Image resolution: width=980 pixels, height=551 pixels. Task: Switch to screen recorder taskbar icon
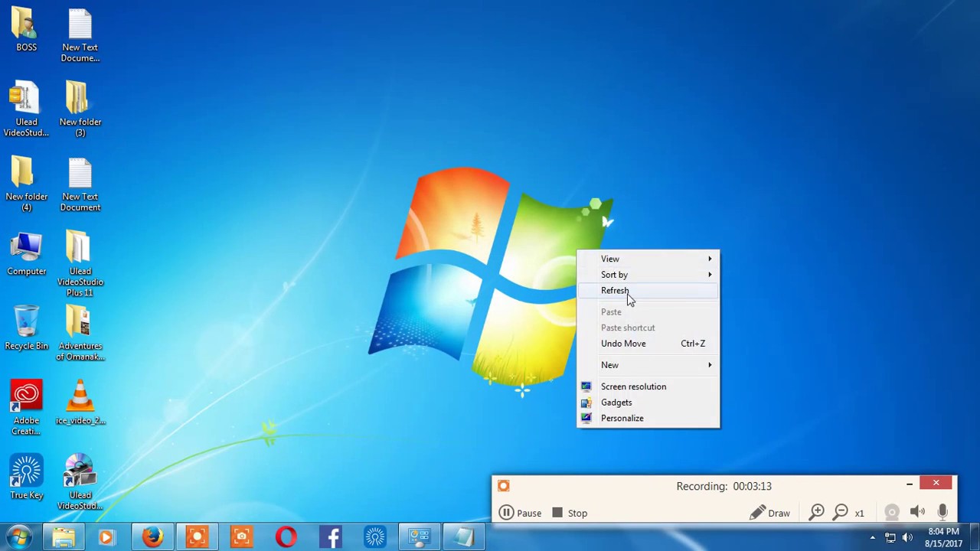point(197,537)
